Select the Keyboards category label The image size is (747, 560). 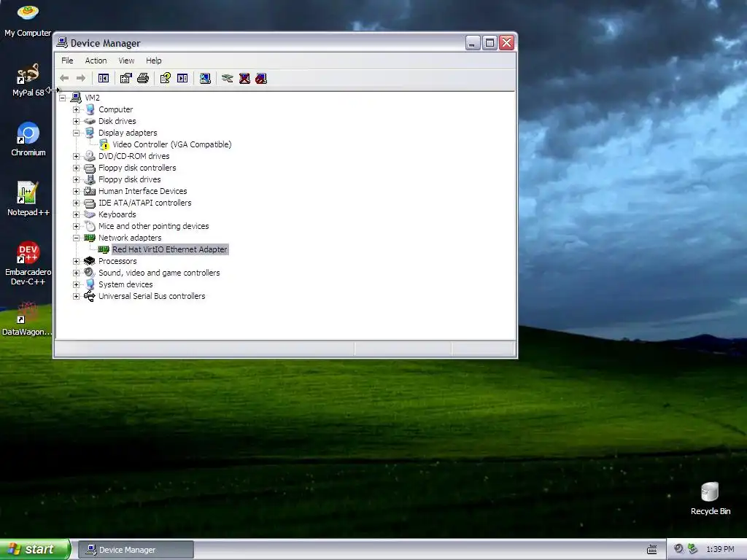pyautogui.click(x=117, y=215)
